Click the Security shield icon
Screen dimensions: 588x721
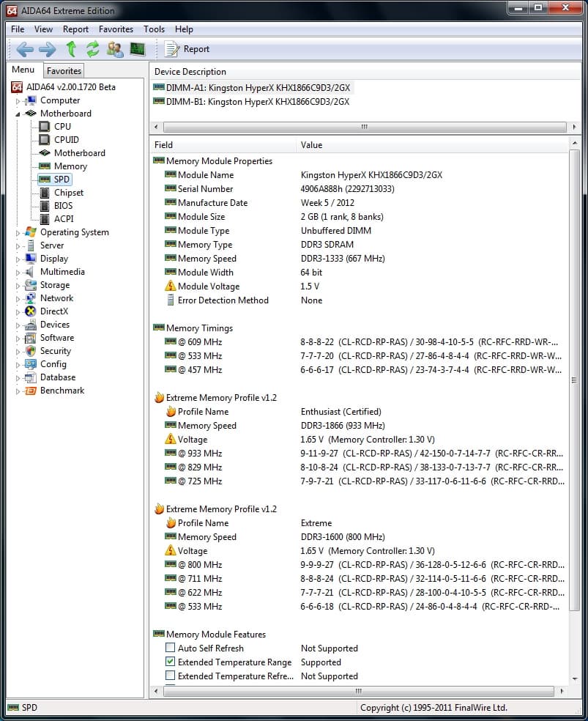[x=31, y=351]
